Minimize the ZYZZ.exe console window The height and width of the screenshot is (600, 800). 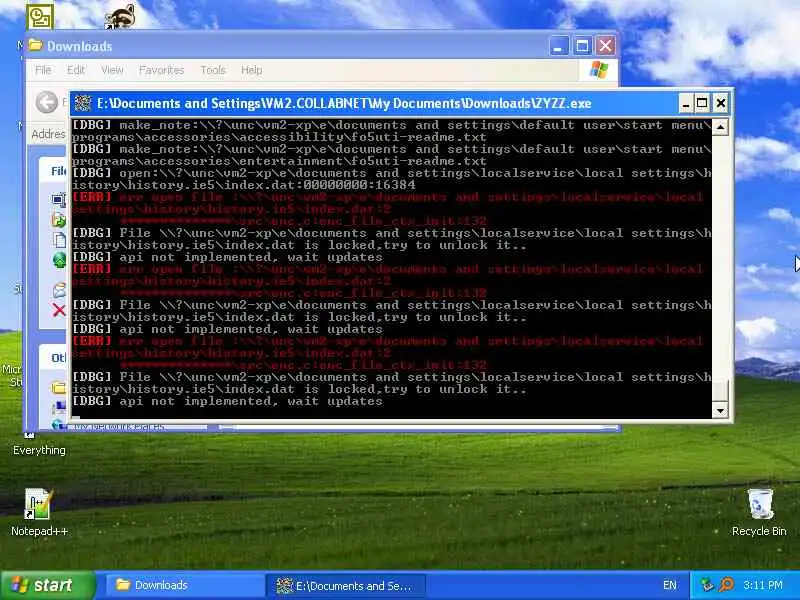coord(686,104)
